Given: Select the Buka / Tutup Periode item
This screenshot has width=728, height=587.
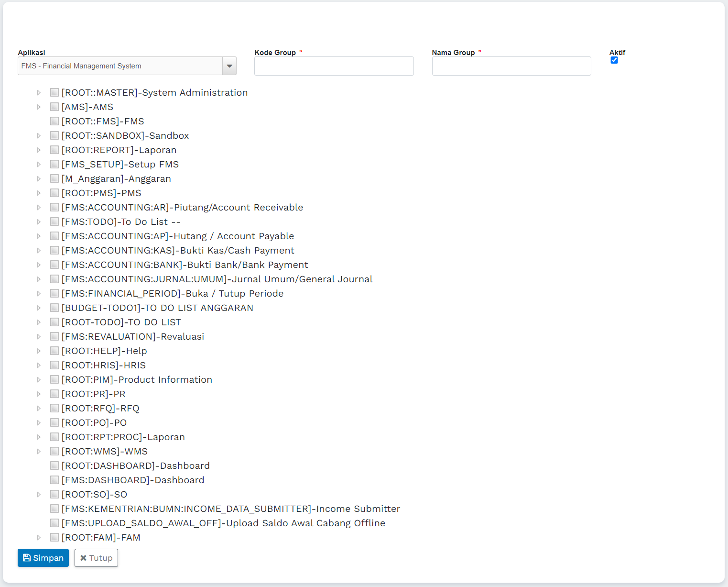Looking at the screenshot, I should pos(172,293).
